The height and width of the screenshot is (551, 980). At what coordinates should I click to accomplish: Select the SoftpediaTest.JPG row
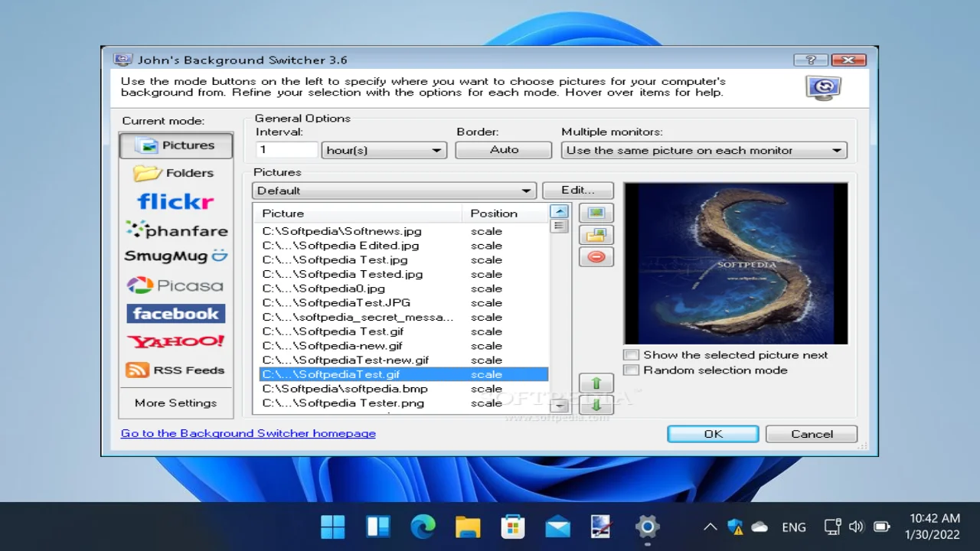point(403,303)
